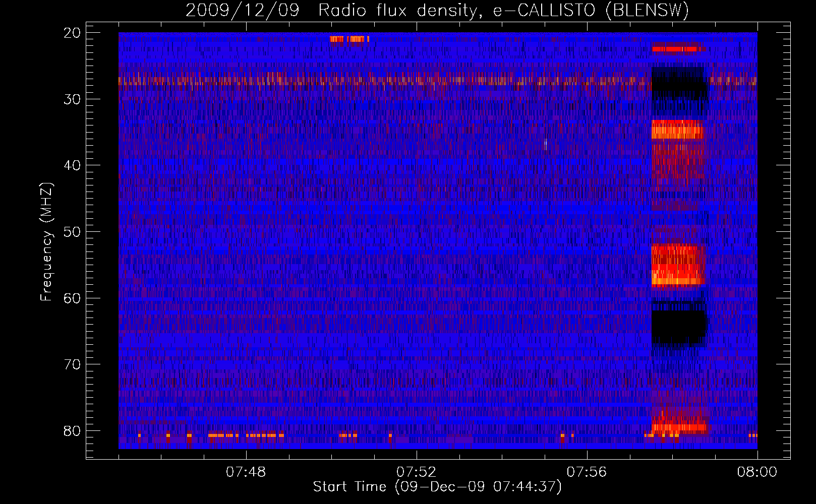Click the '70' frequency tick label
The width and height of the screenshot is (816, 504).
click(x=73, y=364)
